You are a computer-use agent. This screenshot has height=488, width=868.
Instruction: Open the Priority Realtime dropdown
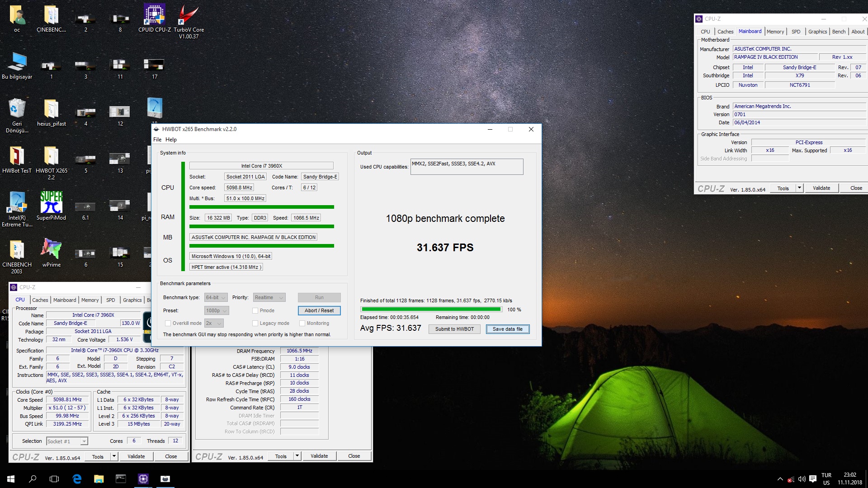coord(269,298)
